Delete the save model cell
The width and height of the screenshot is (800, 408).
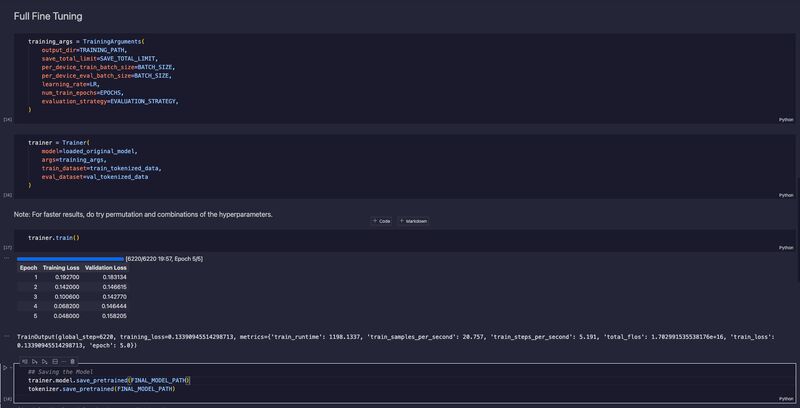click(75, 360)
